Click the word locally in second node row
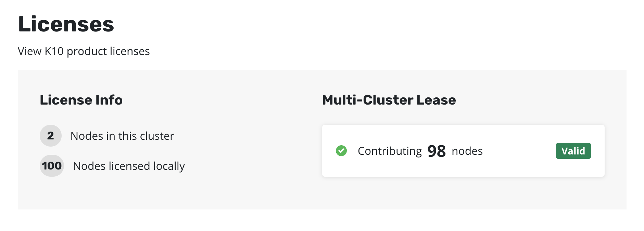This screenshot has width=644, height=231. point(169,166)
